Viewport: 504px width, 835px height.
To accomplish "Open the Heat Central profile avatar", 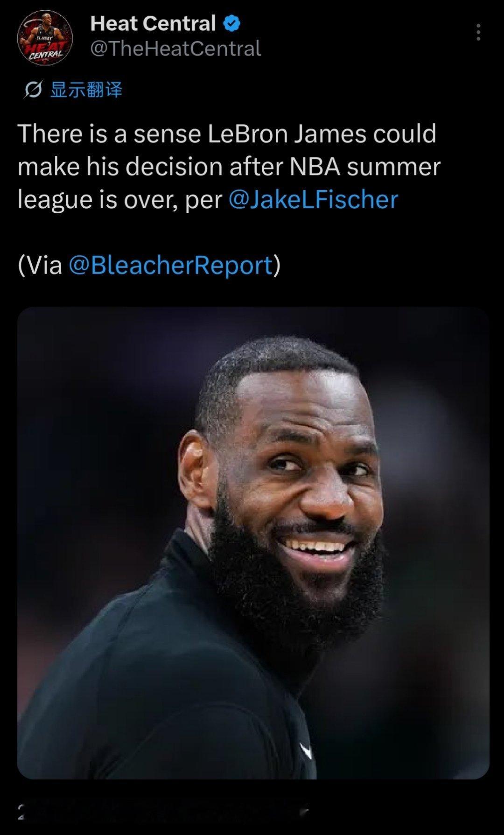I will 45,37.
